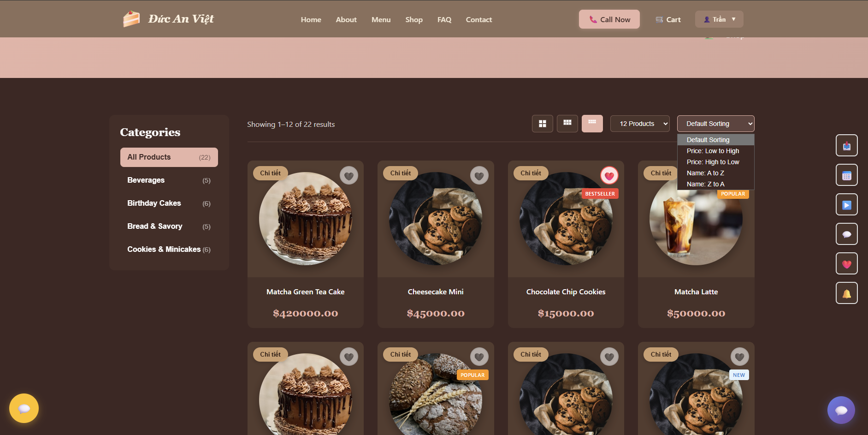The image size is (868, 435).
Task: Open Chi tiết on the POPULAR bread card
Action: pos(401,354)
